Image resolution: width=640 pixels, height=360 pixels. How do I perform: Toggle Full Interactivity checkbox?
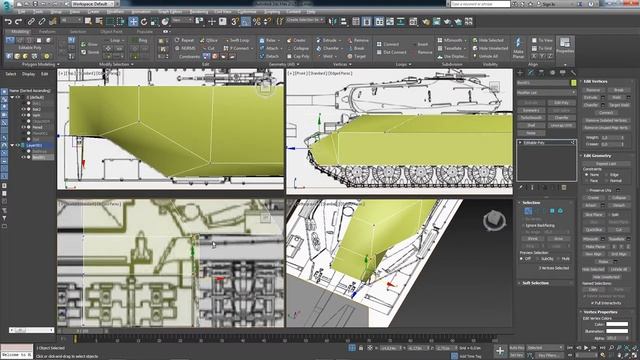pyautogui.click(x=592, y=303)
